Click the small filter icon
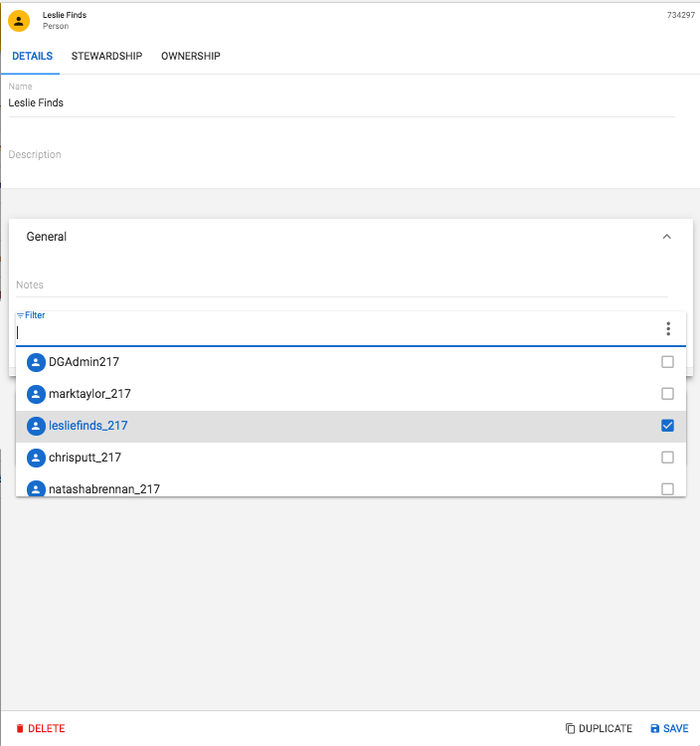The height and width of the screenshot is (746, 700). (20, 315)
